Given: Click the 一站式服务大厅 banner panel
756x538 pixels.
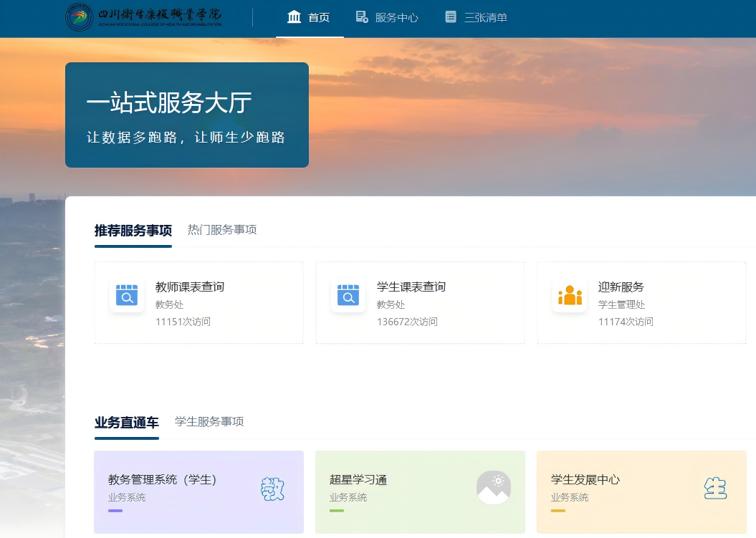Looking at the screenshot, I should 187,115.
